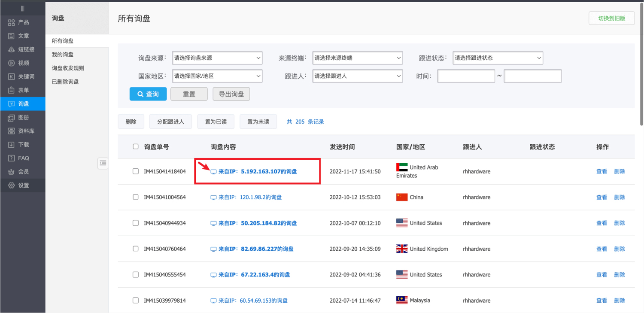
Task: Open the 设置 gear icon
Action: tap(12, 185)
